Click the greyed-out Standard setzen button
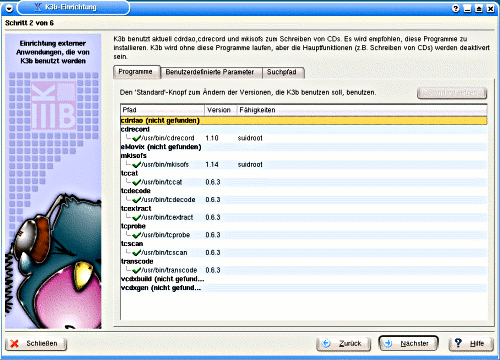Viewport: 500px width, 360px height. [452, 93]
